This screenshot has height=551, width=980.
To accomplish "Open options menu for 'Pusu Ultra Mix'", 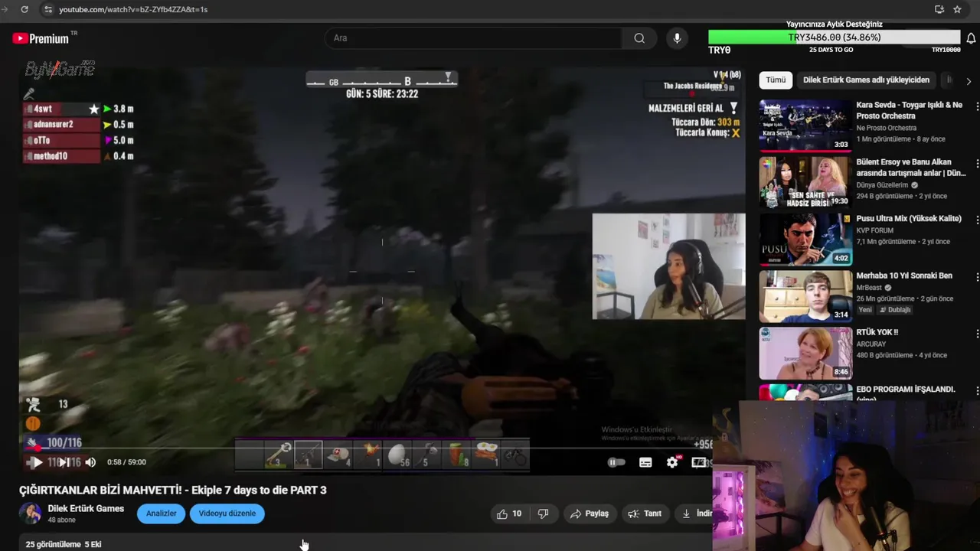I will click(x=977, y=221).
